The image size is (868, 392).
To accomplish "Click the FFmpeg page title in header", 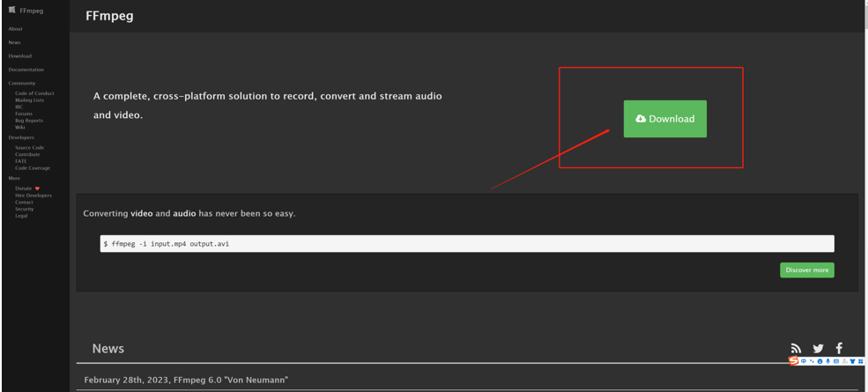I will point(109,16).
